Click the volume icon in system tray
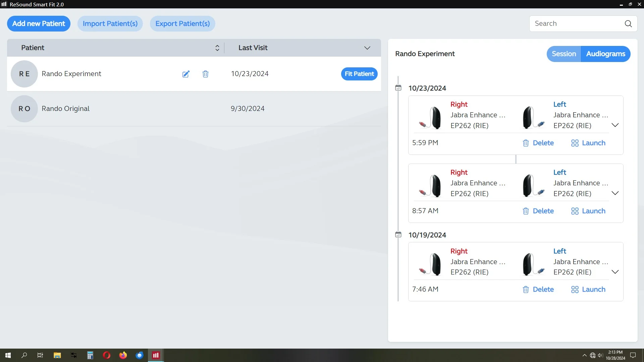This screenshot has width=644, height=362. coord(600,355)
